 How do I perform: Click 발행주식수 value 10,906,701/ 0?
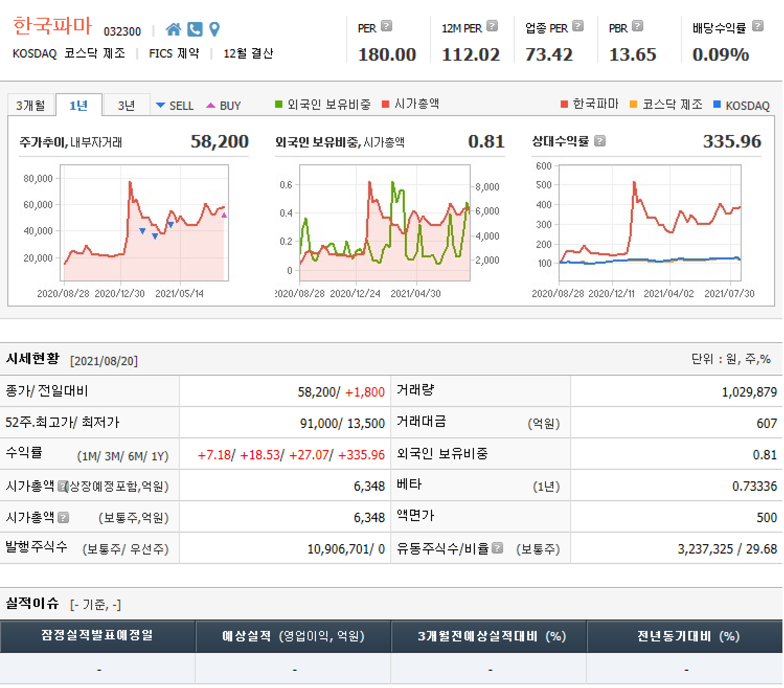click(x=346, y=549)
